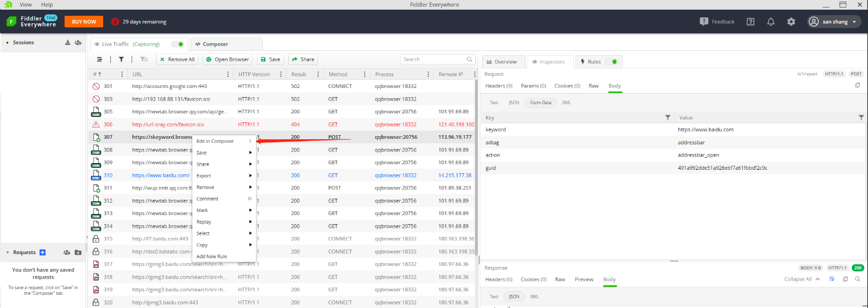
Task: Collapse the Requests section
Action: click(x=8, y=253)
